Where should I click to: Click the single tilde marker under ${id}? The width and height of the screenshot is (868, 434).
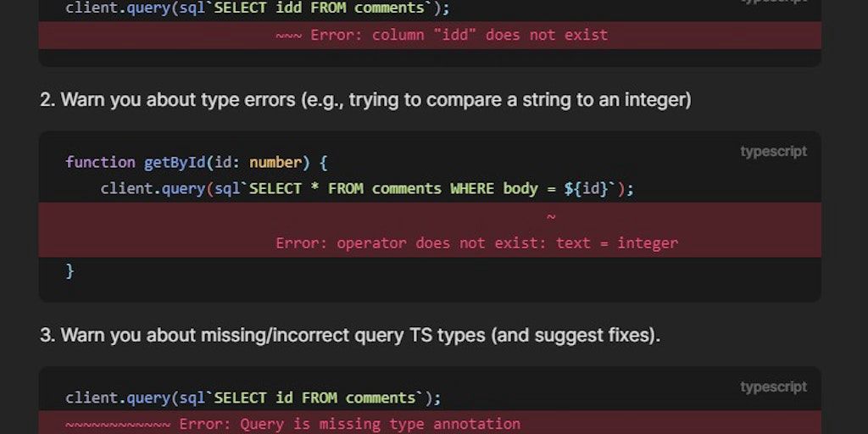(551, 218)
